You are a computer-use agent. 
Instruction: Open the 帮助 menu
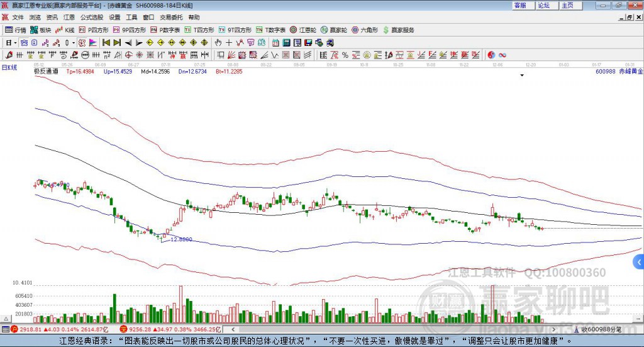(x=194, y=17)
